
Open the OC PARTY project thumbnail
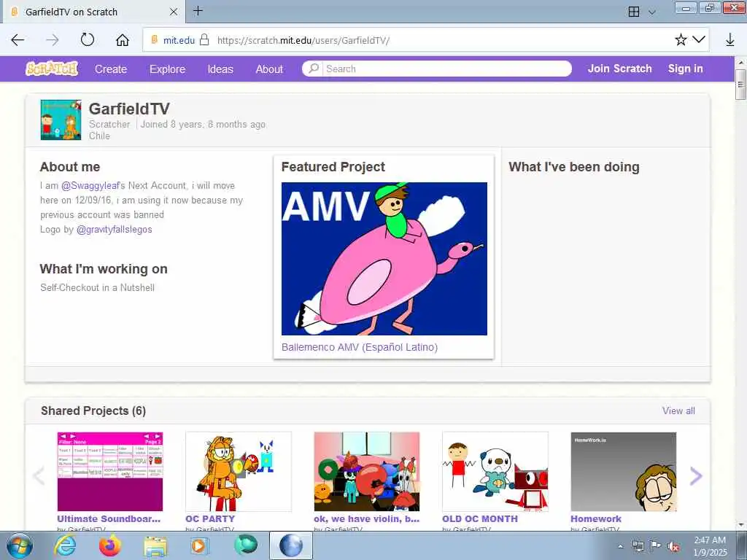coord(239,472)
